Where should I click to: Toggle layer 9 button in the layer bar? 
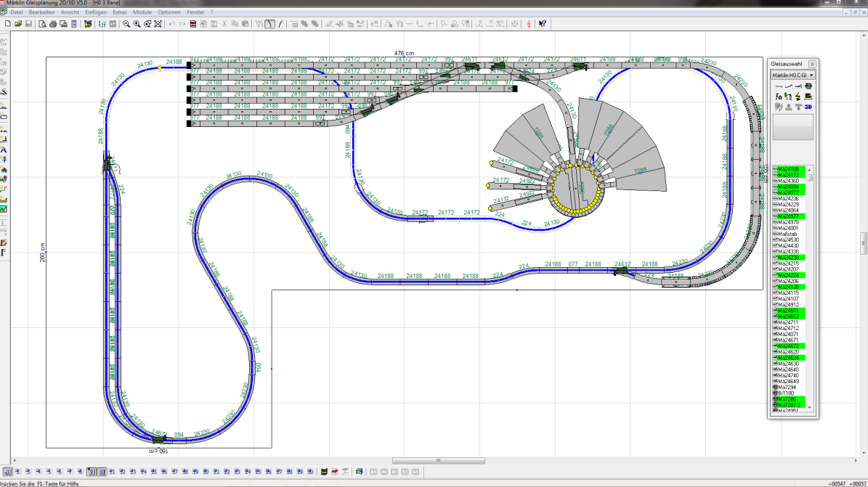click(92, 472)
